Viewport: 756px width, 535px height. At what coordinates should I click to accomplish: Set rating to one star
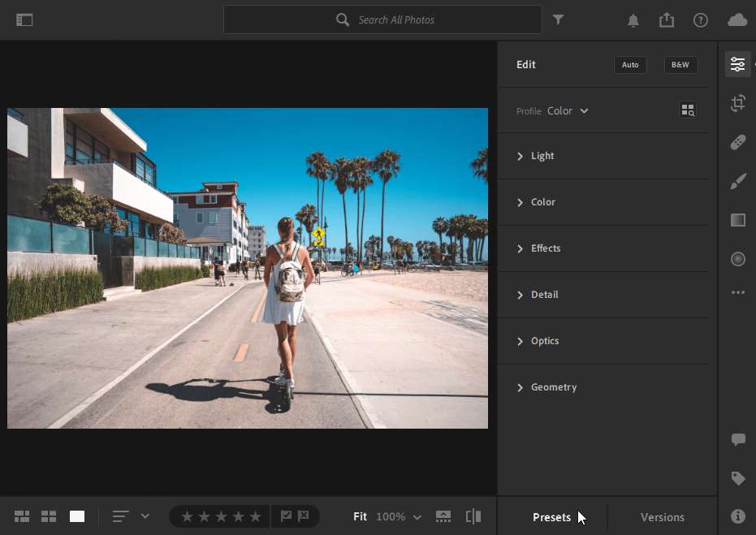[x=187, y=516]
